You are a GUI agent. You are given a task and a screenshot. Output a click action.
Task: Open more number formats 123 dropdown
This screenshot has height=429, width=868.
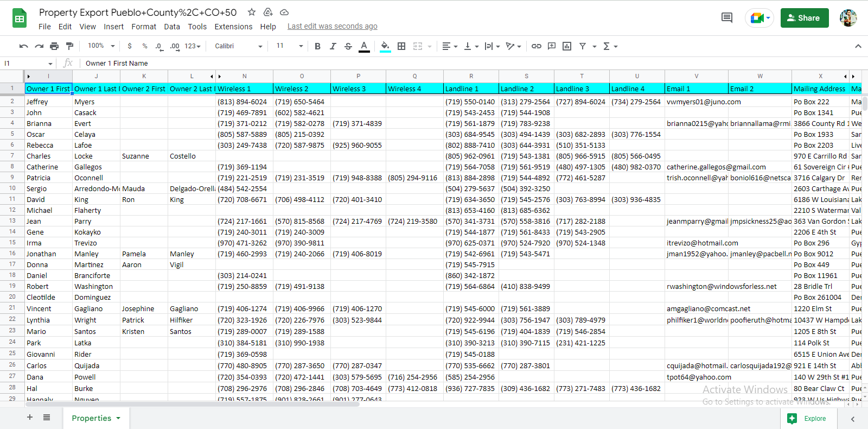click(x=193, y=46)
